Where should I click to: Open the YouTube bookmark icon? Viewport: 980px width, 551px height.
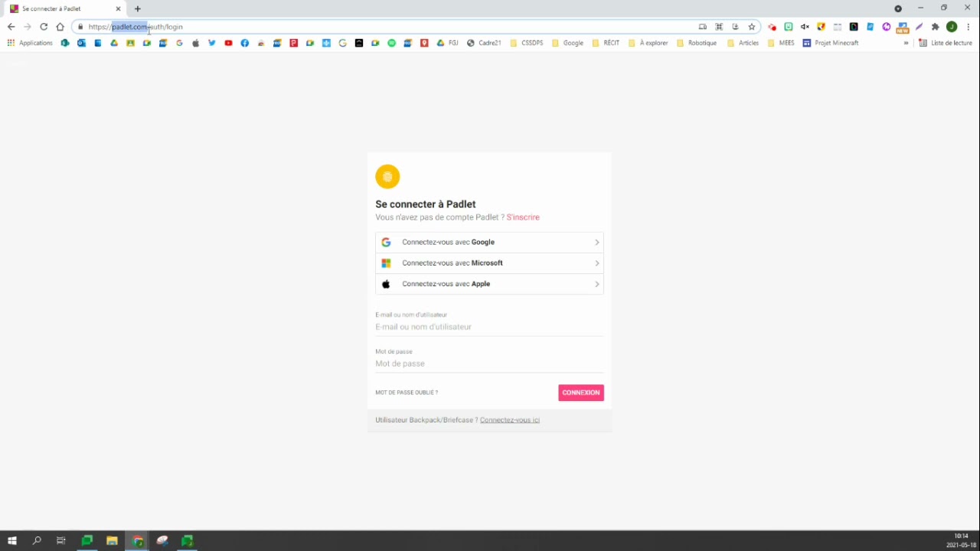tap(228, 43)
